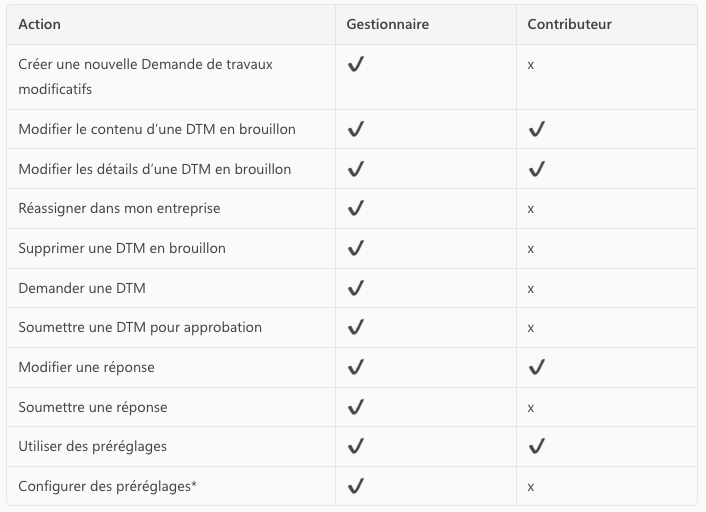Select the Soumettre une DTM pour approbation text
This screenshot has width=706, height=512.
pyautogui.click(x=140, y=327)
